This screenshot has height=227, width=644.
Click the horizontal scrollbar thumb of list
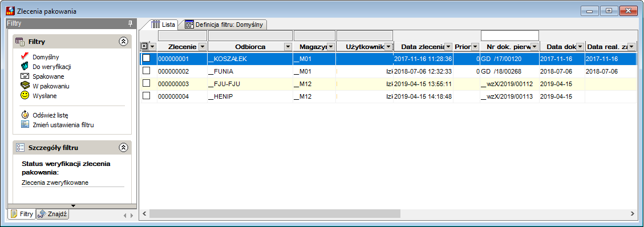[274, 213]
